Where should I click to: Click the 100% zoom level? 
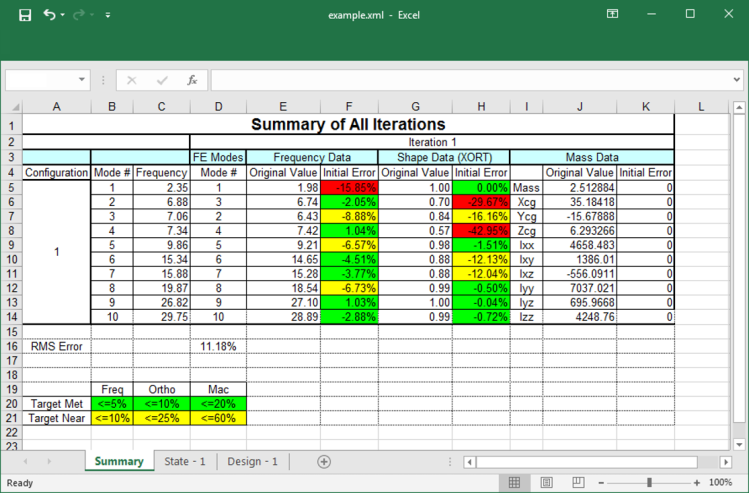[x=720, y=482]
